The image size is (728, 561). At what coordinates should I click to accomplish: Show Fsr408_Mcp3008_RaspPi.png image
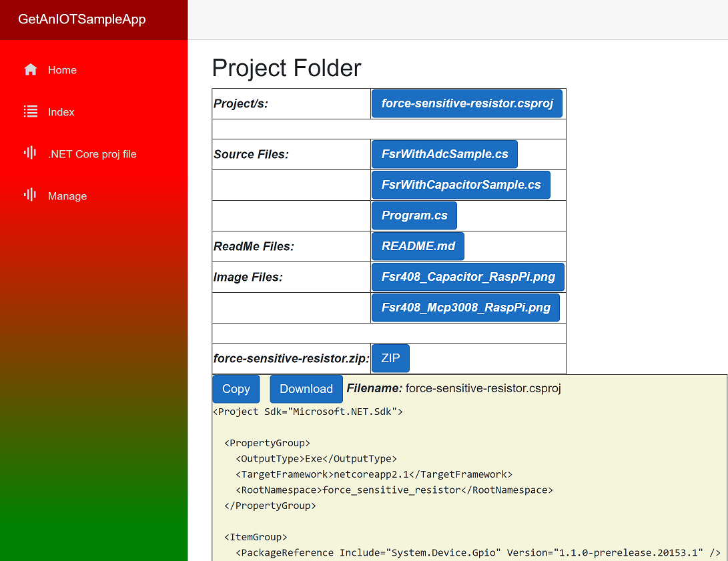pyautogui.click(x=466, y=307)
